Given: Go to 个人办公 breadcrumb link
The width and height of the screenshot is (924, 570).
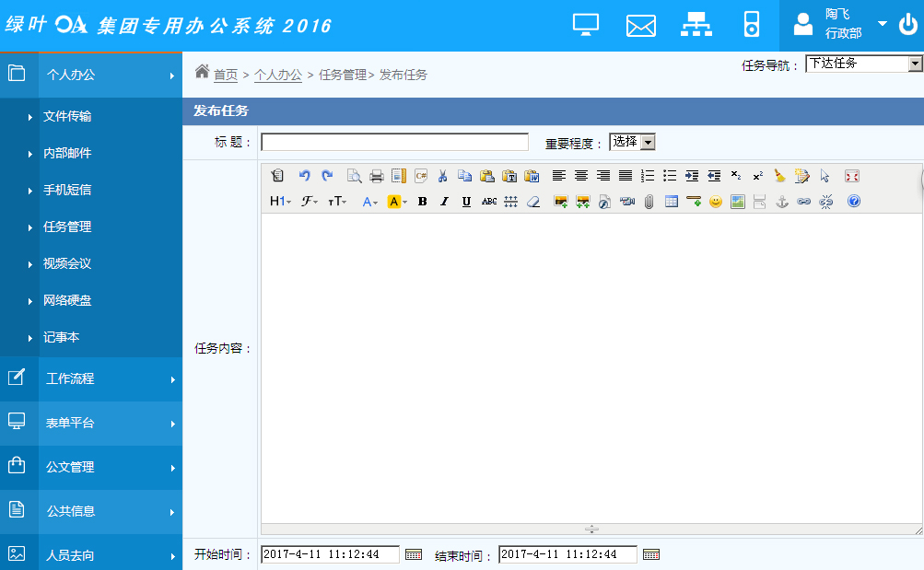Looking at the screenshot, I should tap(278, 75).
